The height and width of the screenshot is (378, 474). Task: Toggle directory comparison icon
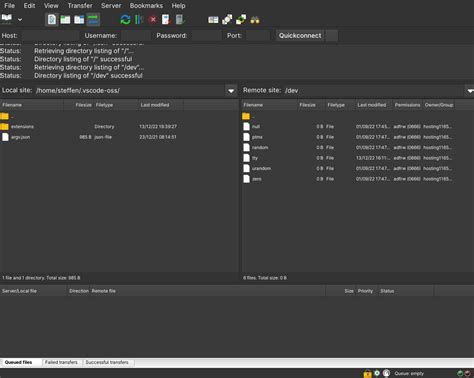[x=227, y=20]
